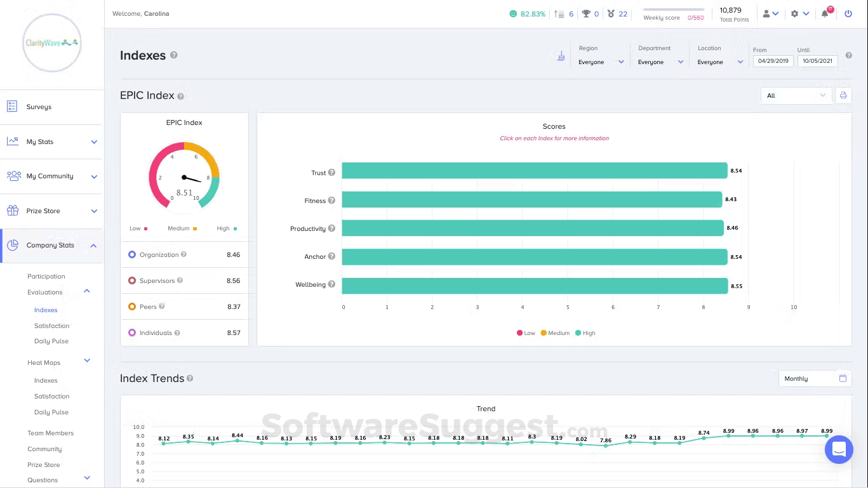Click the print icon for EPIC Index
This screenshot has width=868, height=488.
843,96
